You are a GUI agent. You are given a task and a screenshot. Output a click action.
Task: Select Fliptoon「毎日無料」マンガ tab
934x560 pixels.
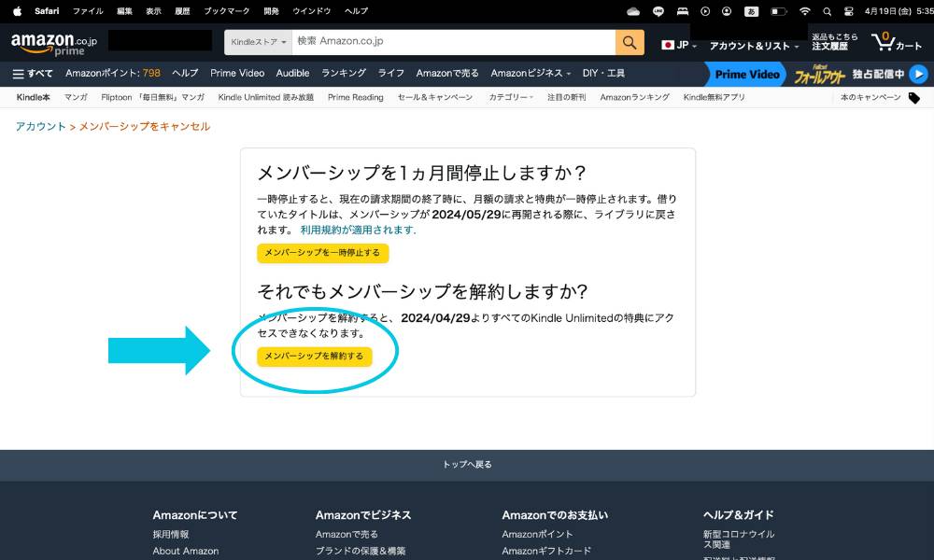152,97
